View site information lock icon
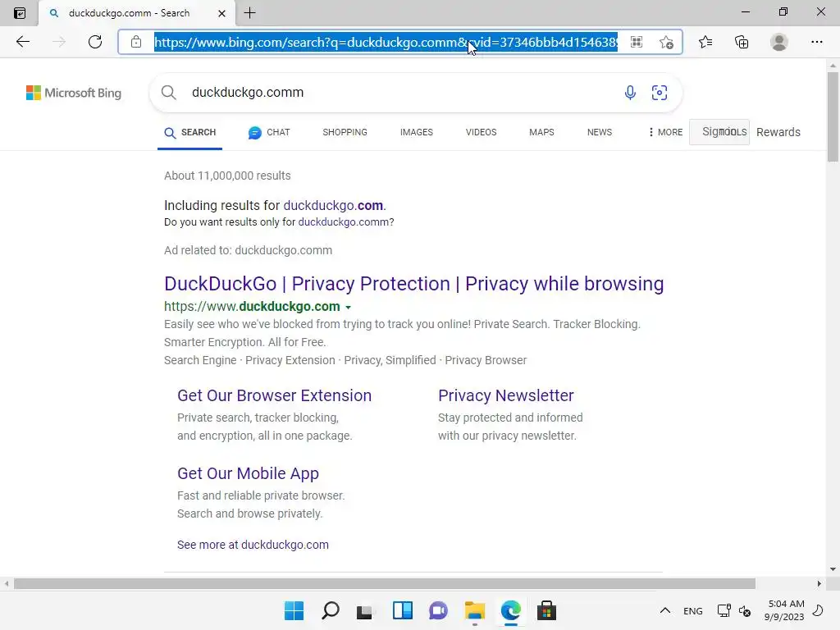 tap(136, 42)
